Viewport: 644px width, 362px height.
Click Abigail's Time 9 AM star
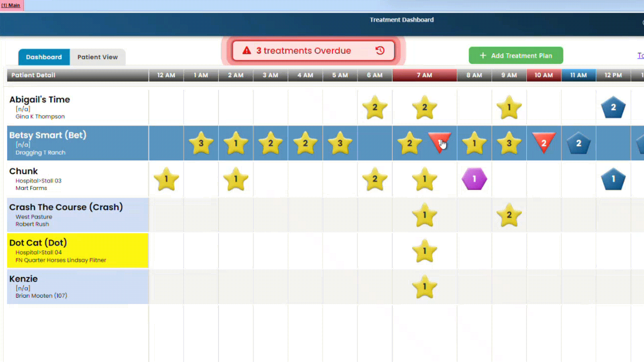(x=509, y=107)
